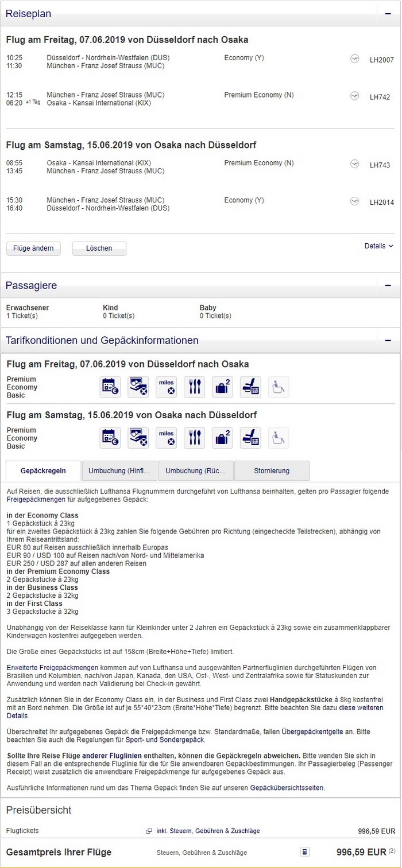This screenshot has height=868, width=402.
Task: Click seat reservation icon for outbound flight
Action: (250, 387)
